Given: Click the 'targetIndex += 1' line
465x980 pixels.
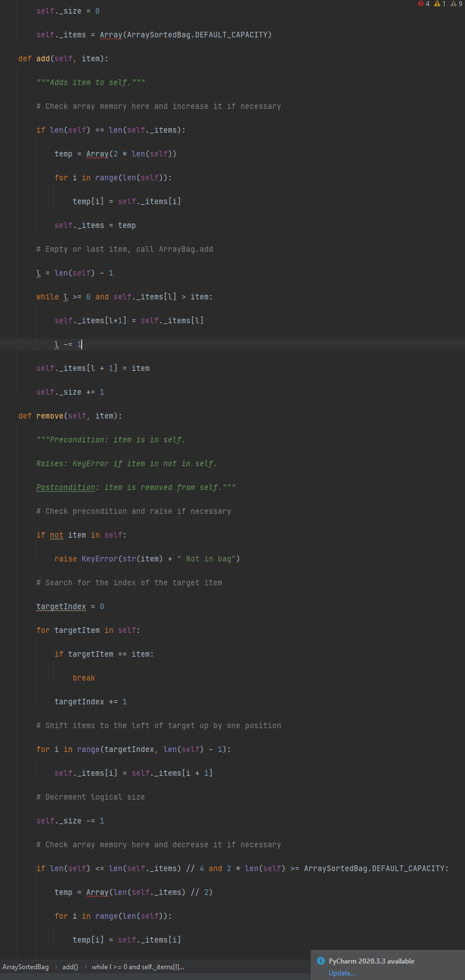Looking at the screenshot, I should 91,702.
